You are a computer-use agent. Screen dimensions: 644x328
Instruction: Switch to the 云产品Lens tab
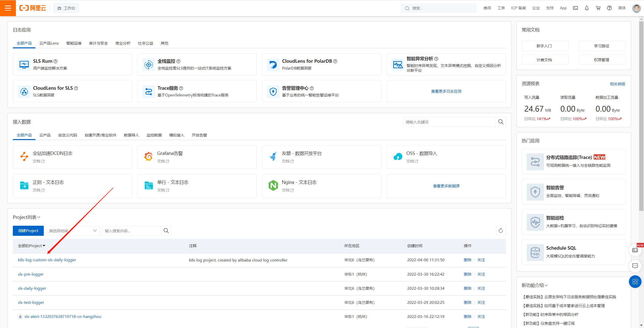(49, 43)
